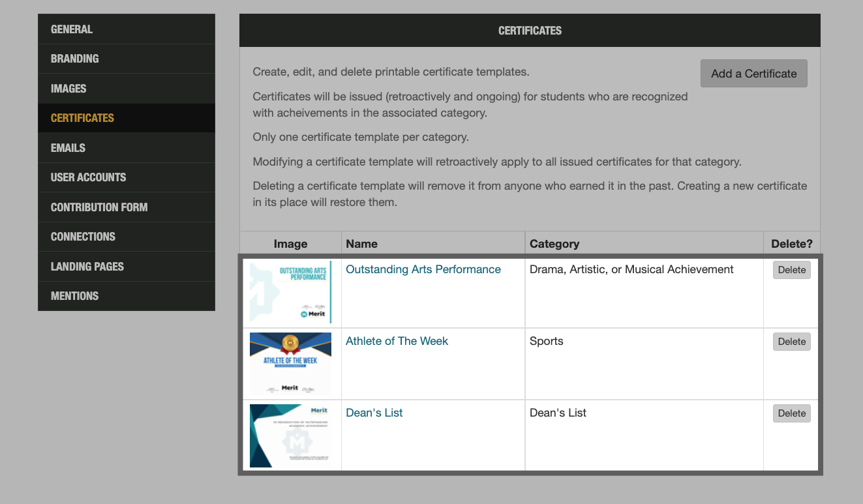
Task: View the Outstanding Arts Performance certificate thumbnail
Action: (290, 291)
